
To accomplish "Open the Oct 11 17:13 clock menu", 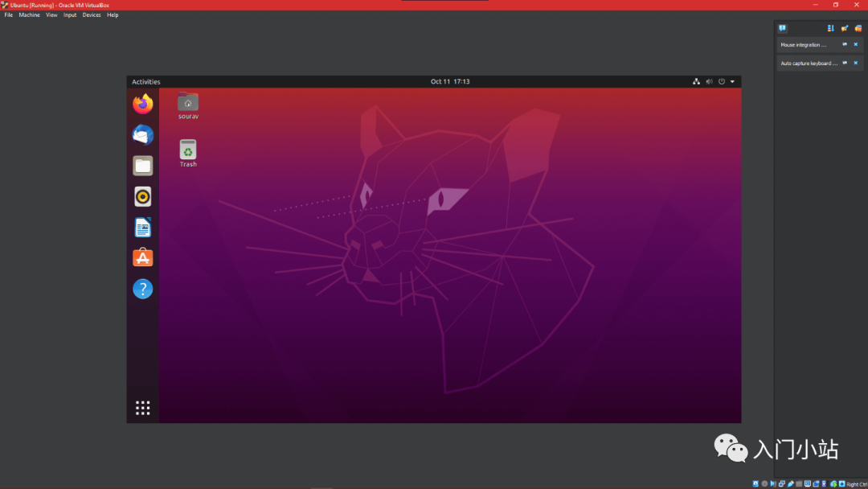I will [450, 81].
